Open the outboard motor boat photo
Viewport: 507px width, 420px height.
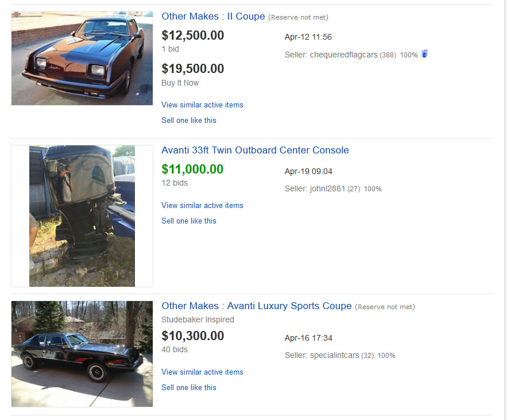click(82, 215)
